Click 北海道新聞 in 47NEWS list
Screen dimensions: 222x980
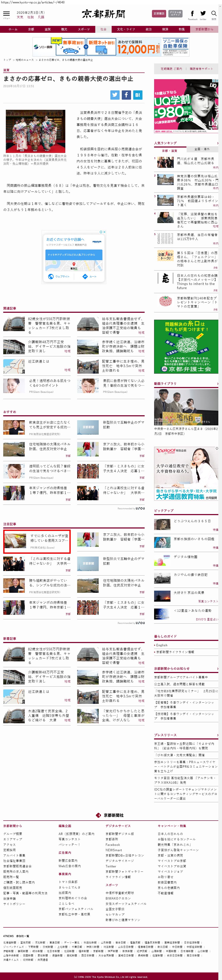10,942
